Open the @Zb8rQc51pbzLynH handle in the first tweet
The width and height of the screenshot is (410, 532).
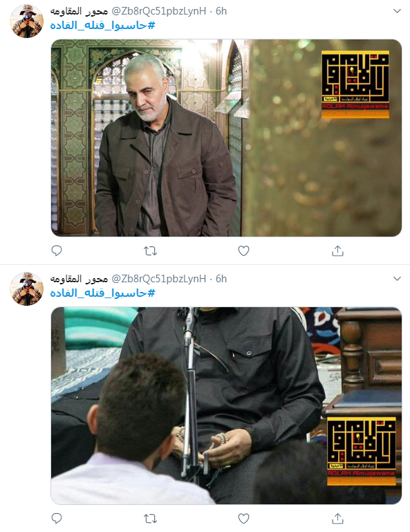tap(159, 11)
